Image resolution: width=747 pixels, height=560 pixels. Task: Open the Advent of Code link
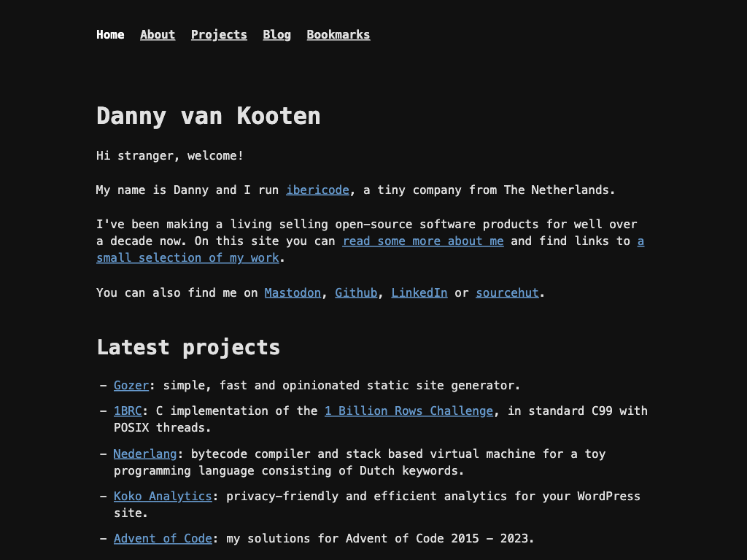tap(163, 538)
